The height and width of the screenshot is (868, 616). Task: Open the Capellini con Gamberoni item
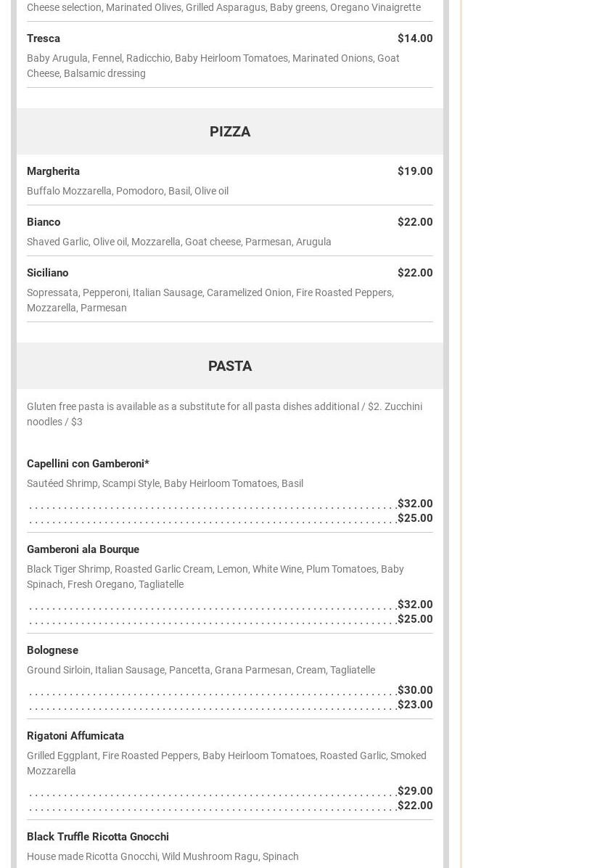pos(88,464)
